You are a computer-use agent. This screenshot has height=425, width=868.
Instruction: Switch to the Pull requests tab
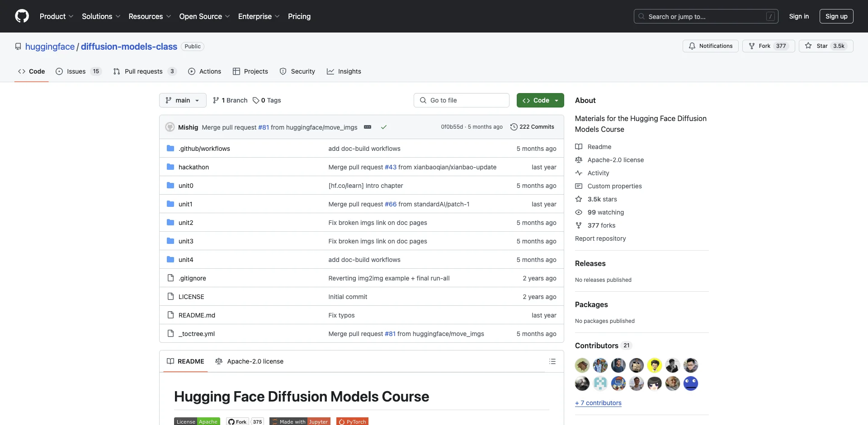[x=144, y=71]
